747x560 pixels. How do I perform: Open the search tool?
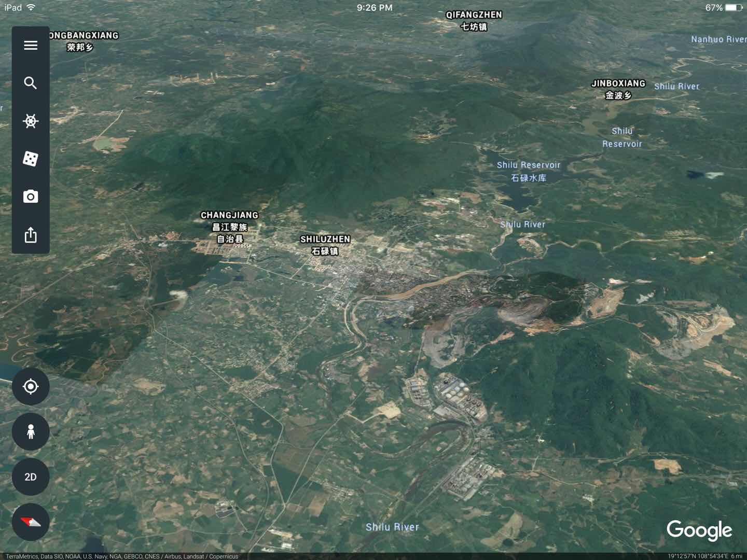tap(31, 83)
